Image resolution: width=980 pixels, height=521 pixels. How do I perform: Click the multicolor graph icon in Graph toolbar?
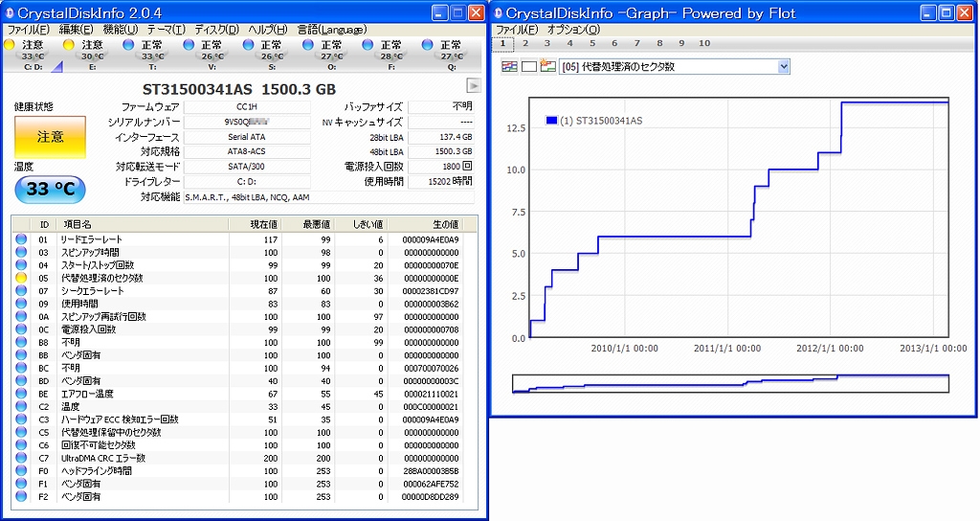[x=509, y=66]
